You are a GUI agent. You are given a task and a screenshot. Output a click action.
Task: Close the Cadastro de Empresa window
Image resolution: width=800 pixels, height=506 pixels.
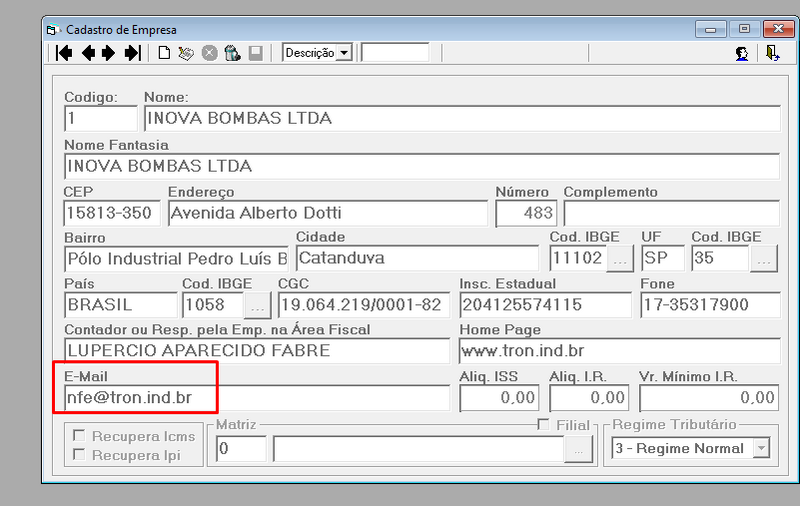pyautogui.click(x=779, y=29)
